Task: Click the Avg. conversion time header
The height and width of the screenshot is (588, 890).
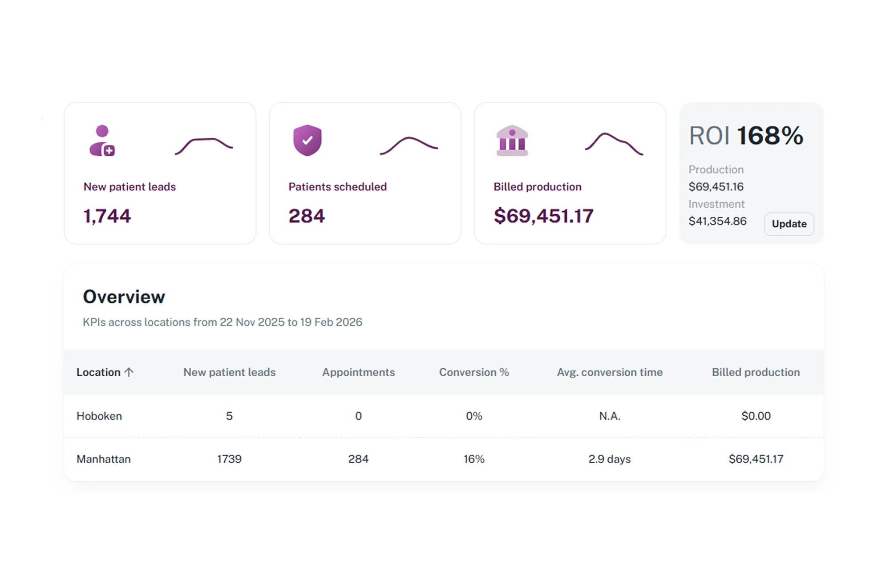Action: pyautogui.click(x=609, y=372)
